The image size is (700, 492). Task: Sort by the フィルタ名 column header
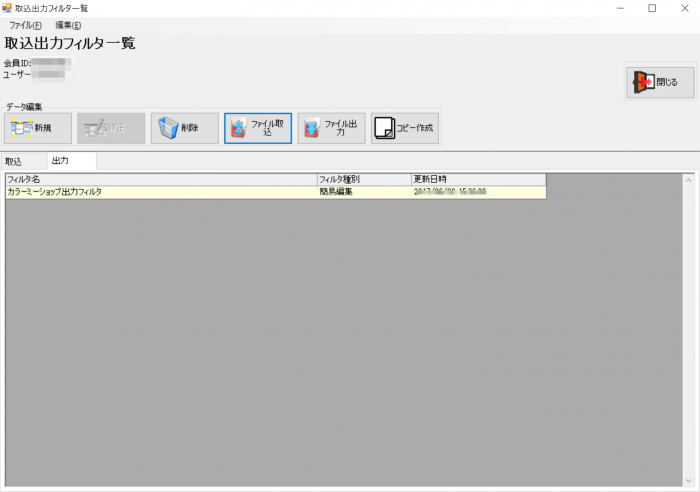click(160, 179)
